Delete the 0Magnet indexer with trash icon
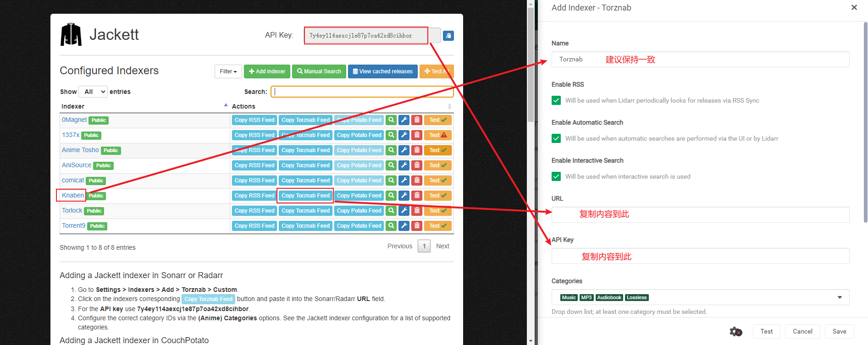 [417, 120]
